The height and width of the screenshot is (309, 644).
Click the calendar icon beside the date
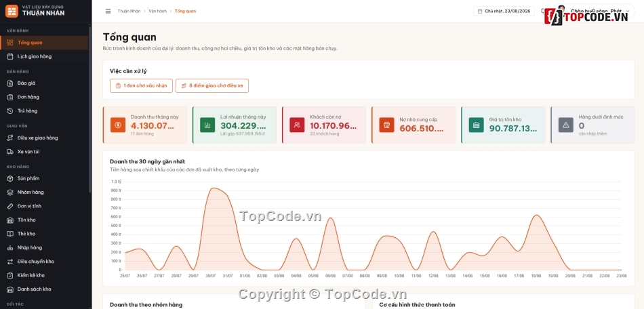[480, 11]
